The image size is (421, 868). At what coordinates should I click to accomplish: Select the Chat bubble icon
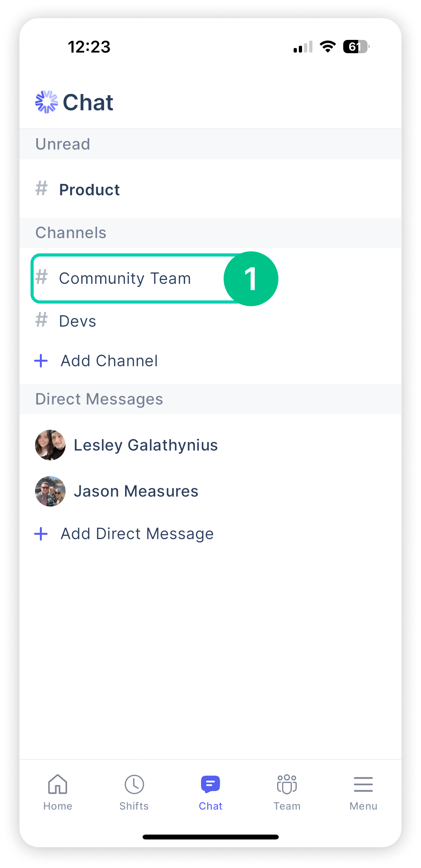click(x=211, y=784)
